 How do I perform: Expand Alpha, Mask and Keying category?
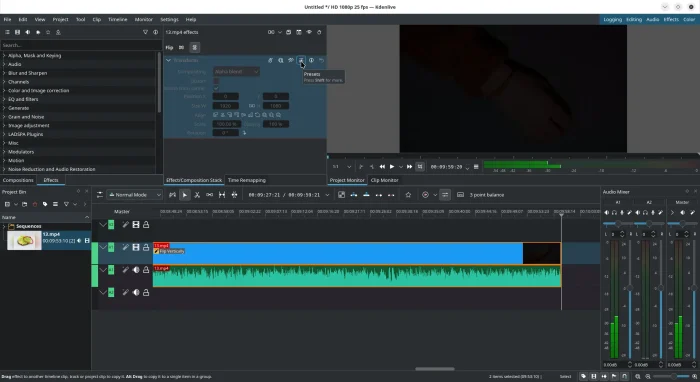pos(4,56)
